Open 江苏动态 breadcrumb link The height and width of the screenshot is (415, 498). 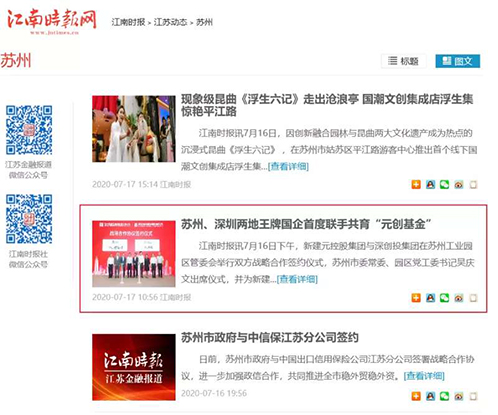(170, 22)
